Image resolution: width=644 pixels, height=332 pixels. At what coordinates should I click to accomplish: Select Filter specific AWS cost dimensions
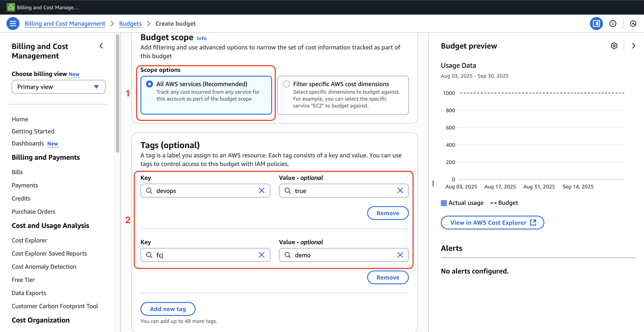[x=286, y=84]
